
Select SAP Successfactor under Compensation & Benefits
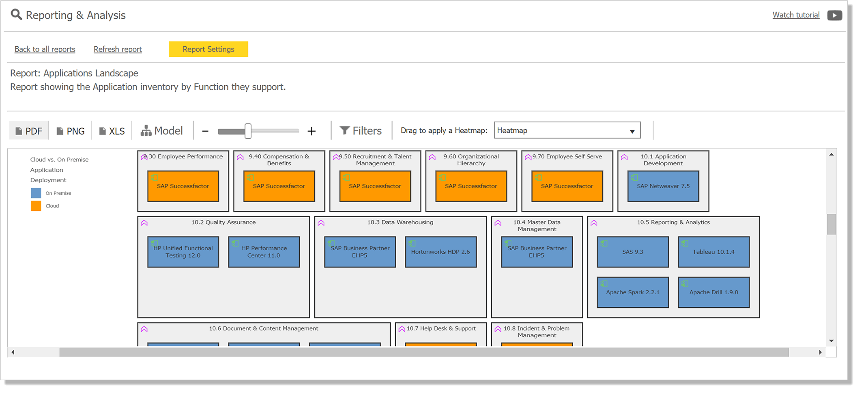click(279, 186)
